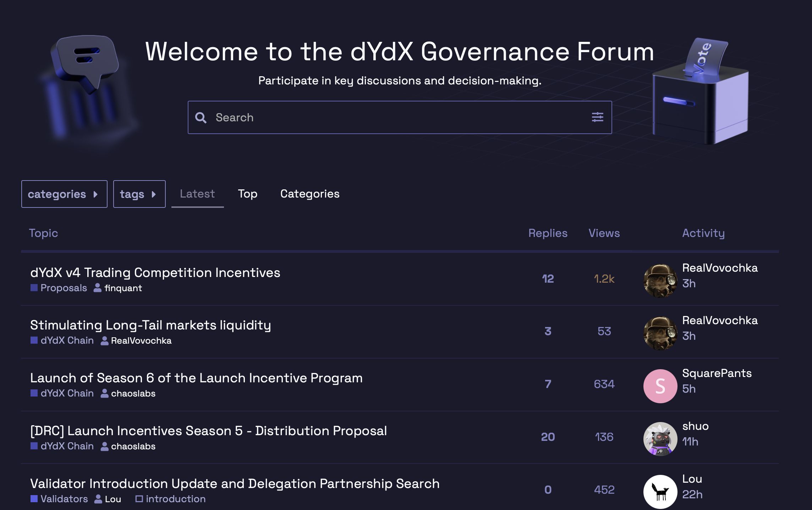Click SquarePants pink S avatar
The width and height of the screenshot is (812, 510).
660,386
